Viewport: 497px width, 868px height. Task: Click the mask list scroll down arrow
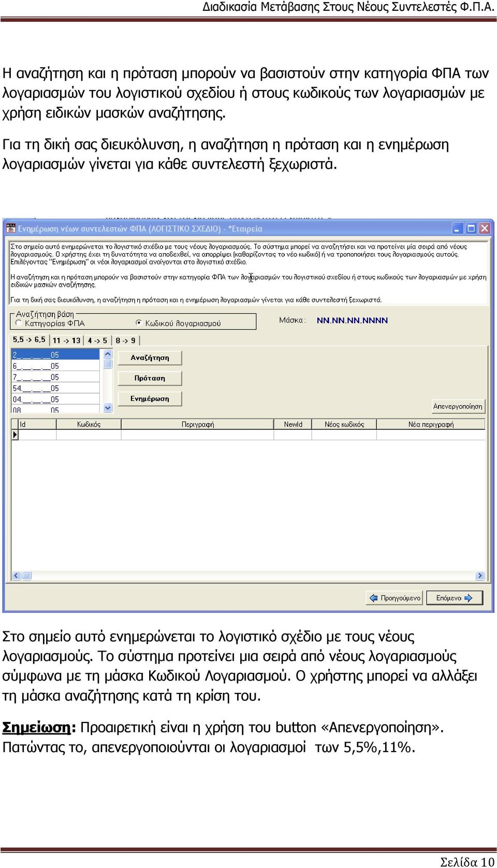(108, 408)
